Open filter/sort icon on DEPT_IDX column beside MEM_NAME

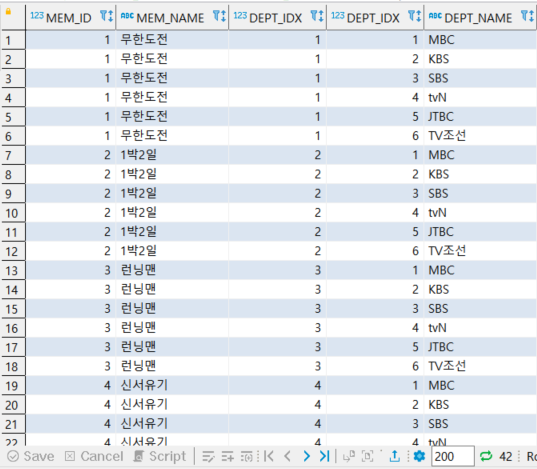click(x=317, y=16)
